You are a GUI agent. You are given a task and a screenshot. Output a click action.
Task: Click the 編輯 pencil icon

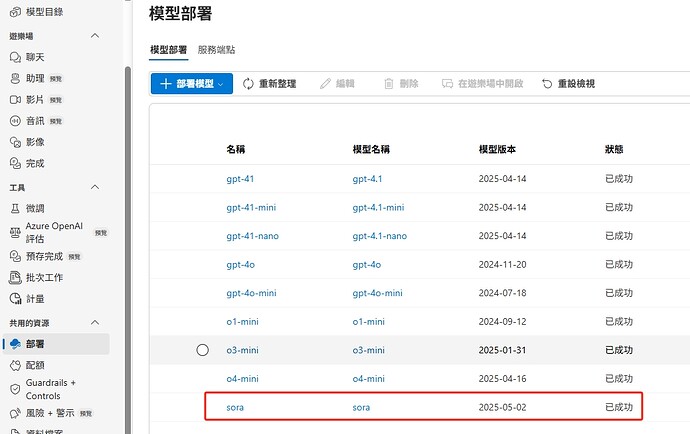(x=325, y=84)
